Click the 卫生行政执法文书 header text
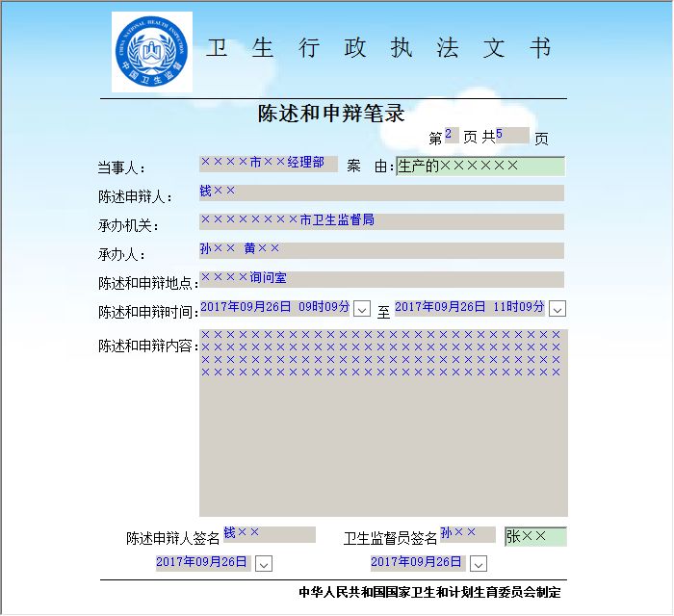Screen dimensions: 674x616 [378, 48]
